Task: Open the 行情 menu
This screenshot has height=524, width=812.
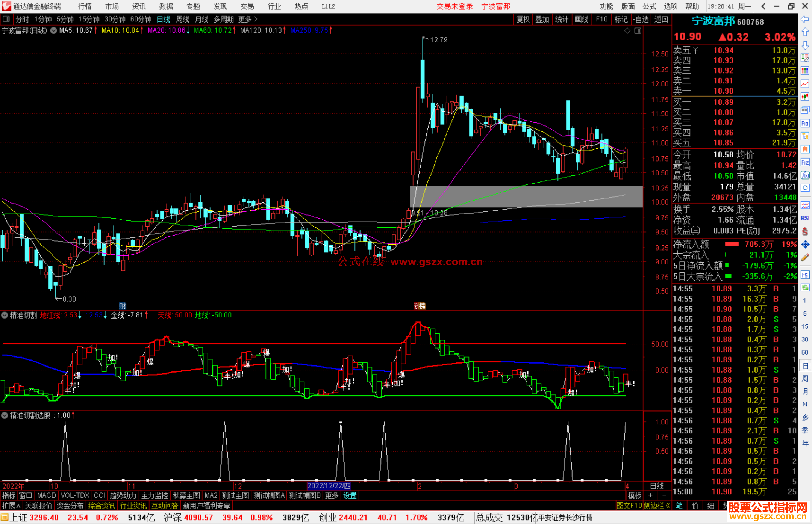Action: [x=85, y=6]
